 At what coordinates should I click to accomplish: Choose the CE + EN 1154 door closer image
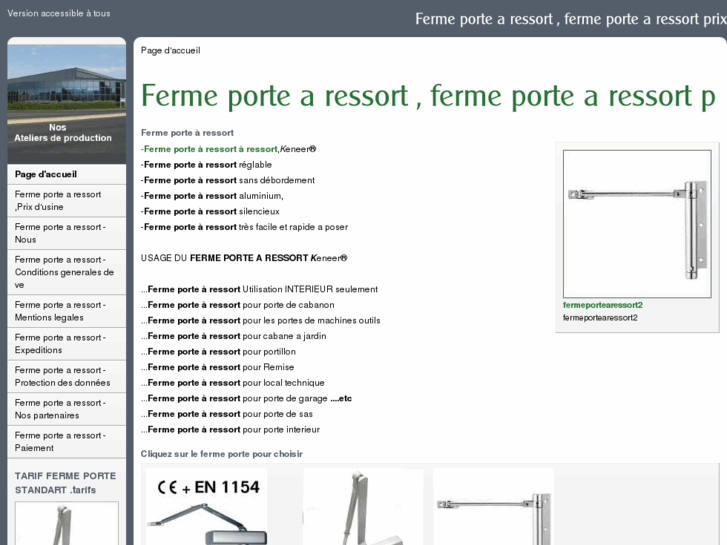coord(206,507)
